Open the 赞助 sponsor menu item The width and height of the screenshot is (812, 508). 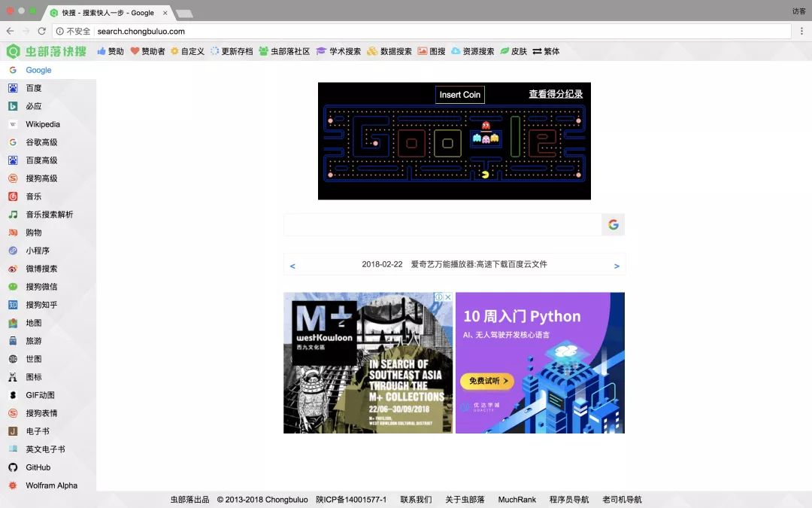click(111, 51)
